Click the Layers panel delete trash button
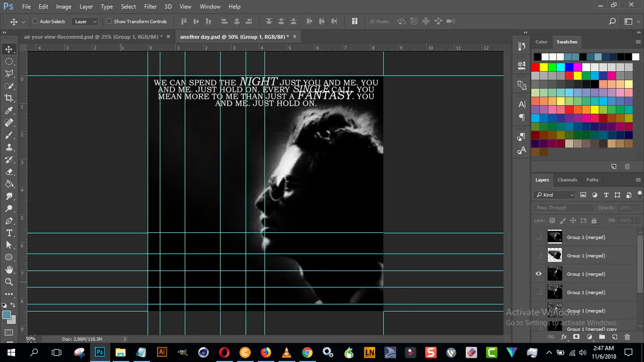The width and height of the screenshot is (644, 362). coord(627,337)
